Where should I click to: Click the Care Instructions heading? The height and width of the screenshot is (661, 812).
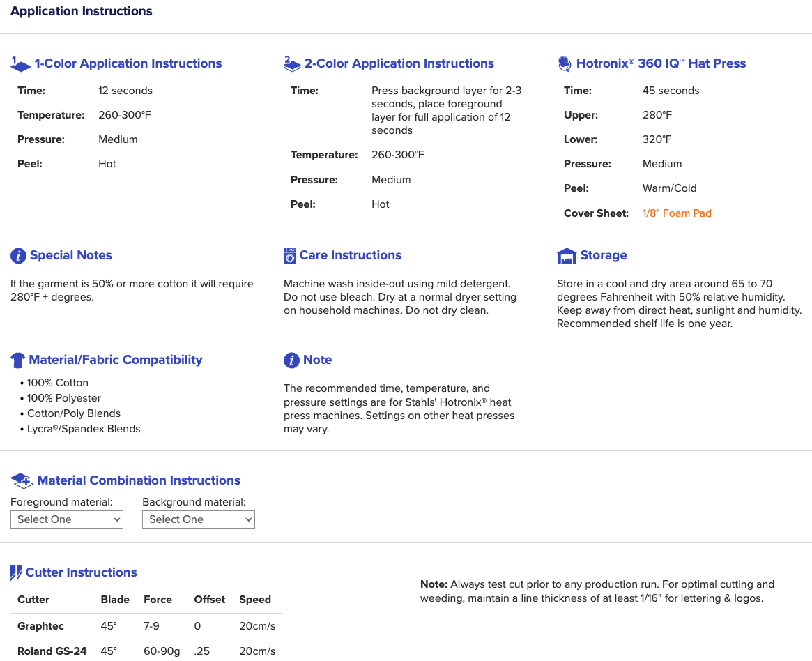click(351, 255)
